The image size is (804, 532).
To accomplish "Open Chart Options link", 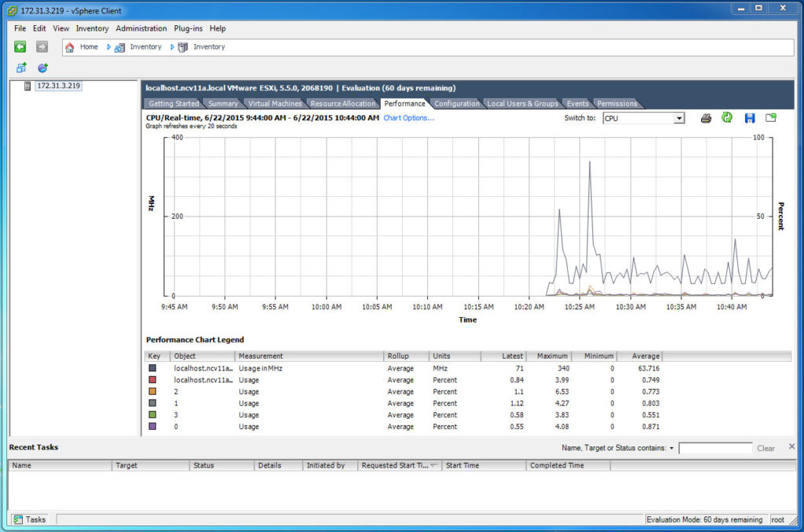I will point(408,118).
